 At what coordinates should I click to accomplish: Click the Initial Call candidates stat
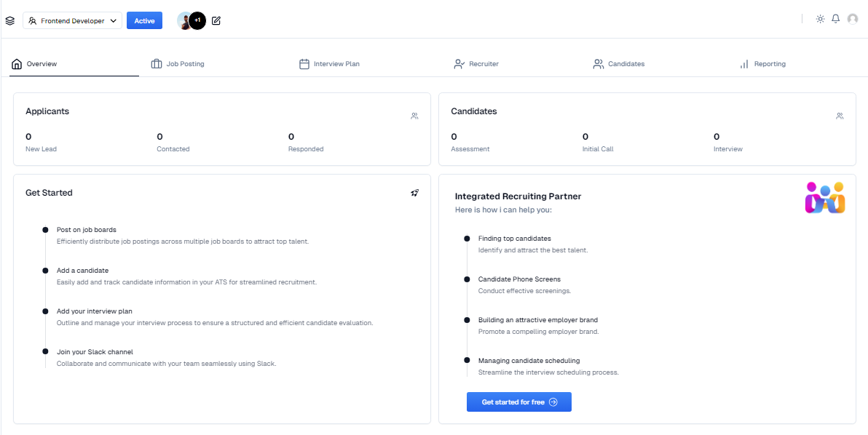[598, 142]
